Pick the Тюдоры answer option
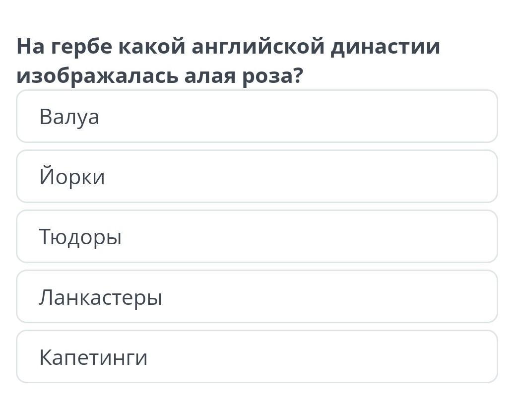 [257, 237]
